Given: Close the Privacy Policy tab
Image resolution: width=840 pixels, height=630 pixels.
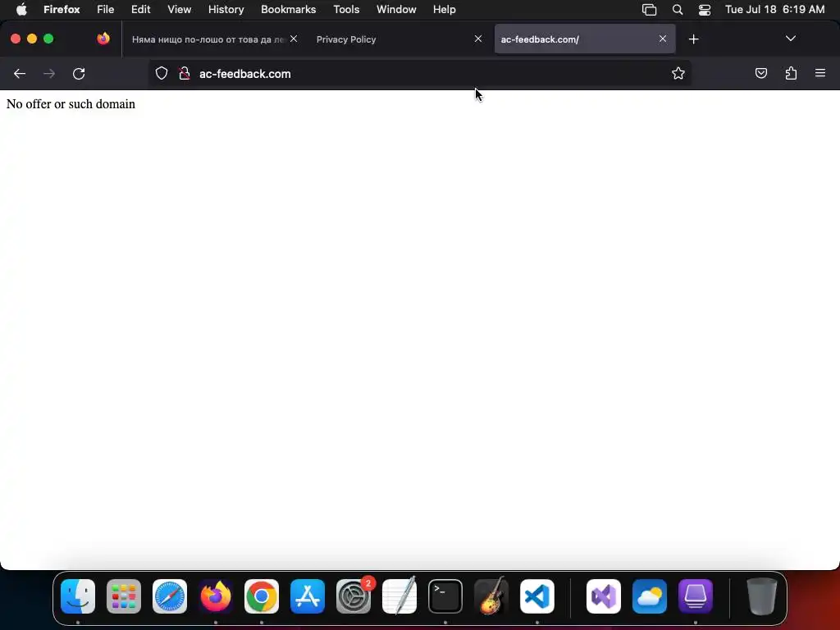Looking at the screenshot, I should [478, 39].
